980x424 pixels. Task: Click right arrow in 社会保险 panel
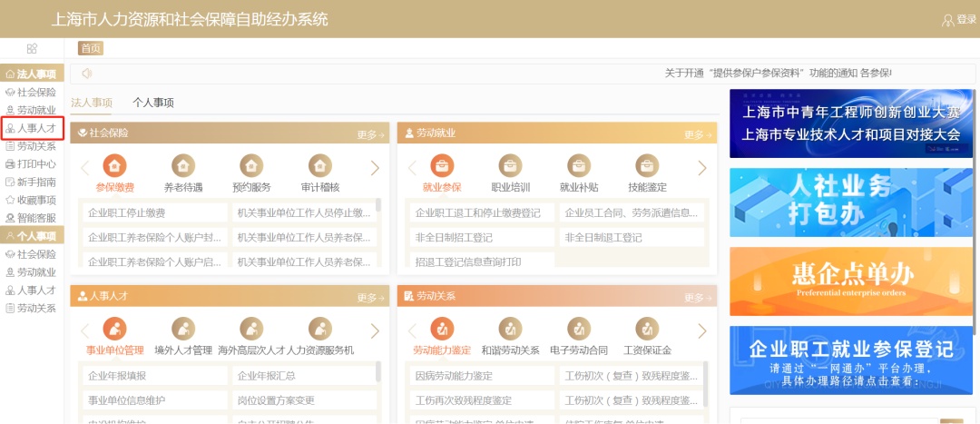[x=375, y=168]
